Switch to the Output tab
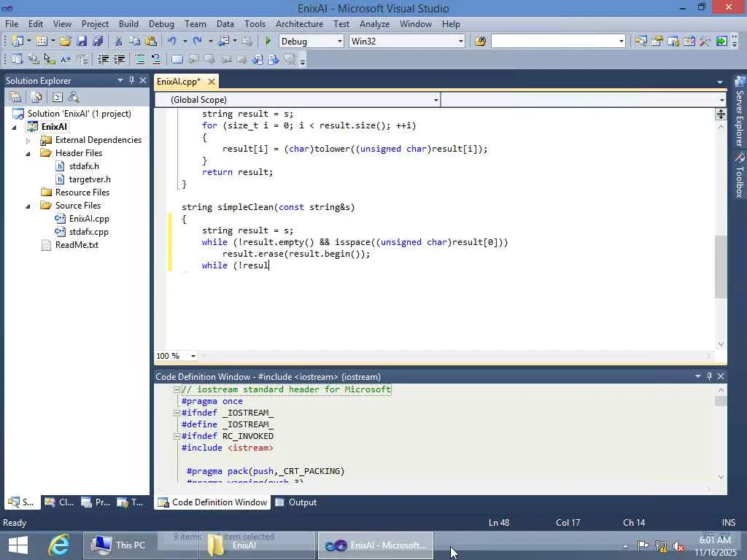This screenshot has width=747, height=560. point(296,502)
